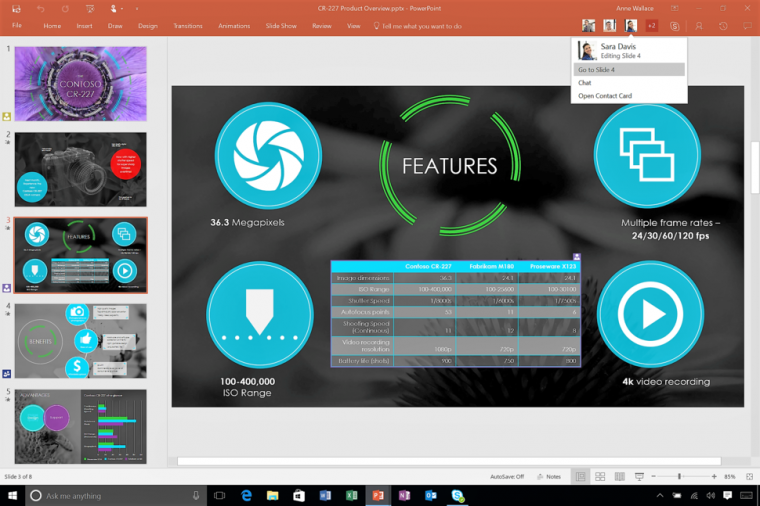The width and height of the screenshot is (760, 506).
Task: Select the 36.3 Megapixels caption
Action: pos(247,222)
